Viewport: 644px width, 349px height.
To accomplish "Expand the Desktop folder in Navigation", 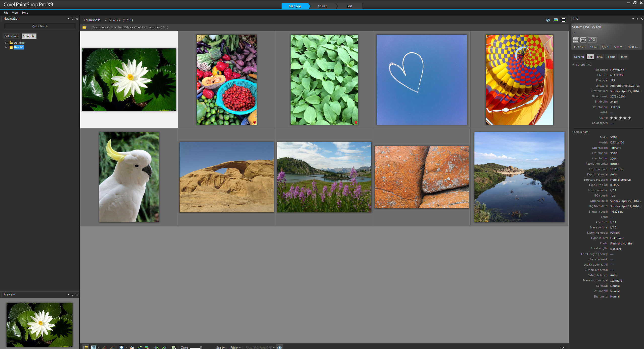I will click(x=6, y=43).
